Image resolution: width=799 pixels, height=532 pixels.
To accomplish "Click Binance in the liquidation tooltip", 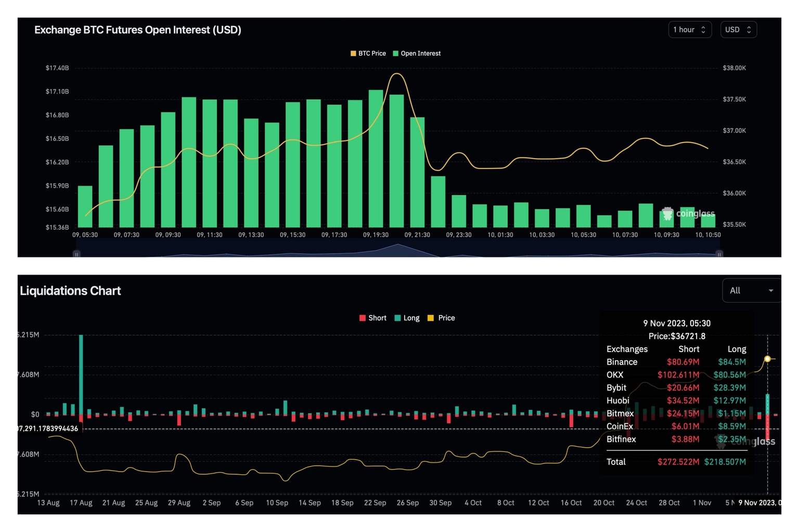I will 622,361.
